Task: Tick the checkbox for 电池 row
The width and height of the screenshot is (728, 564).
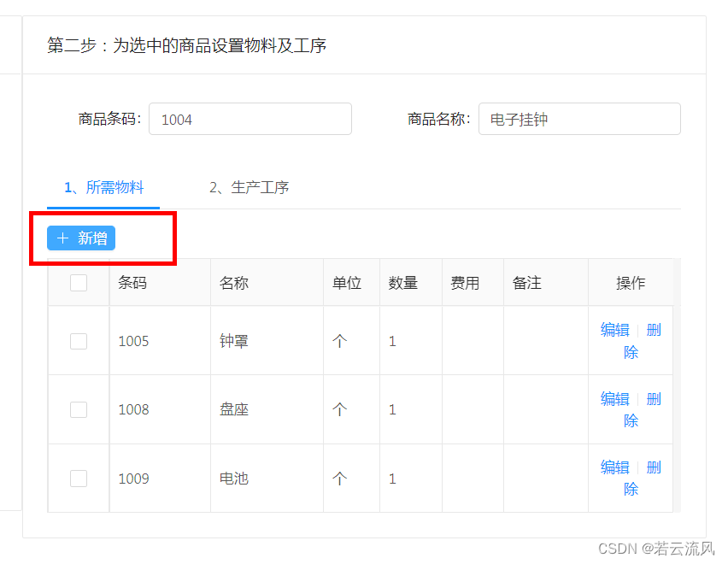Action: (x=79, y=479)
